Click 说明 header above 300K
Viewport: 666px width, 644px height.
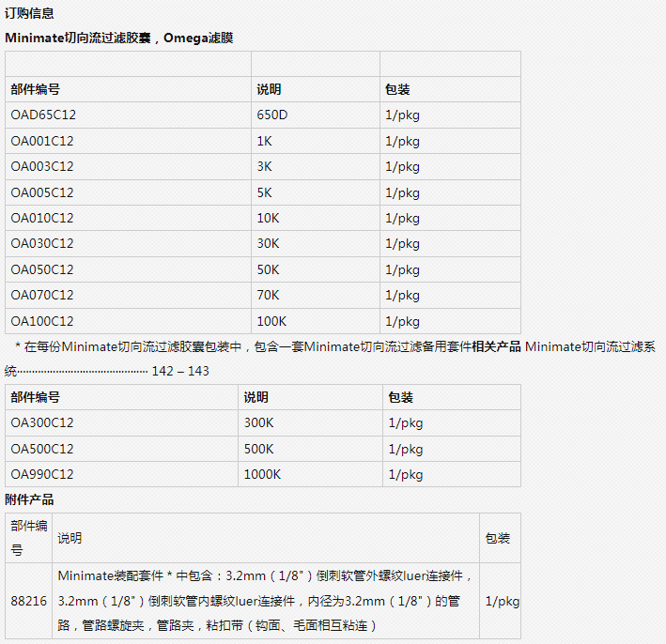(x=256, y=397)
